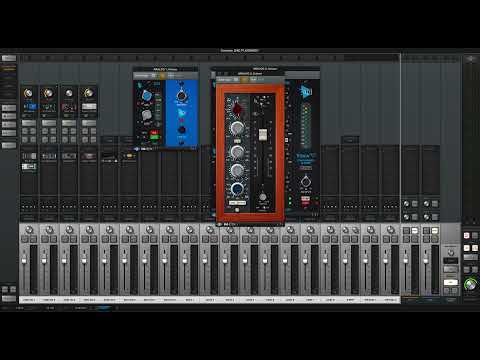Click the lit white button in the cue outputs column
Image resolution: width=480 pixels, height=360 pixels.
click(450, 282)
